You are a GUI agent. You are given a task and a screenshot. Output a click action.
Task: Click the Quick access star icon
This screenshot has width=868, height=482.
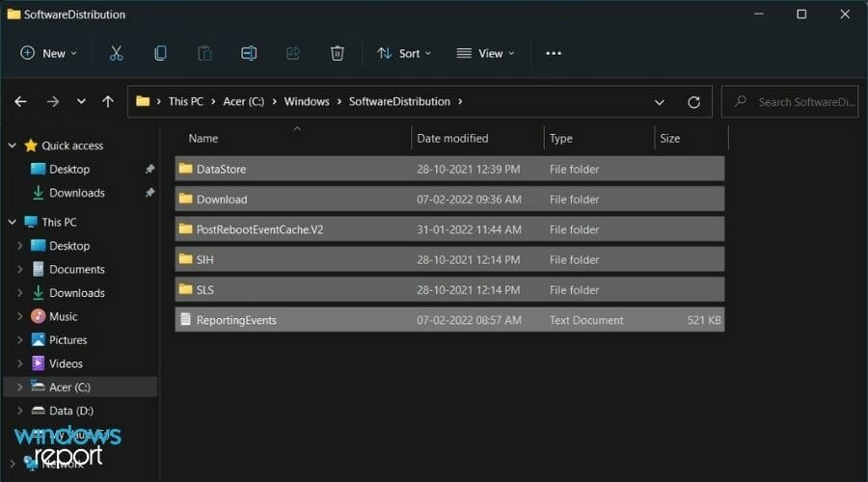click(31, 146)
